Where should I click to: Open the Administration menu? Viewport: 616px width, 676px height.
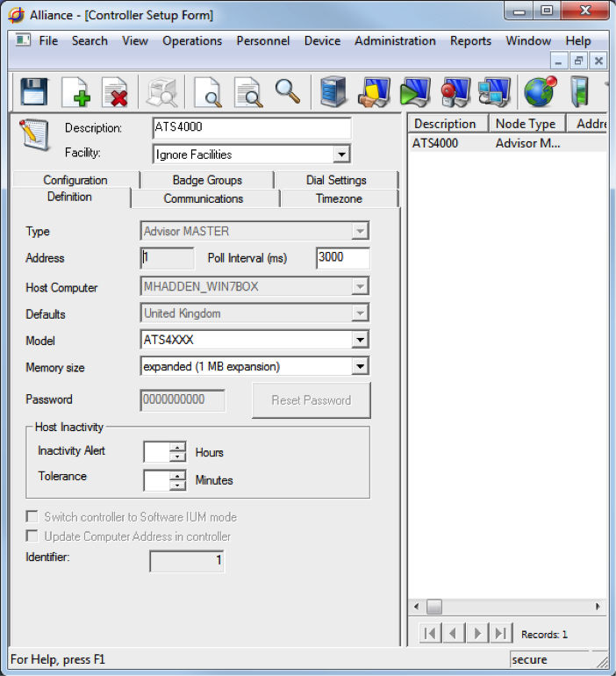pos(395,41)
